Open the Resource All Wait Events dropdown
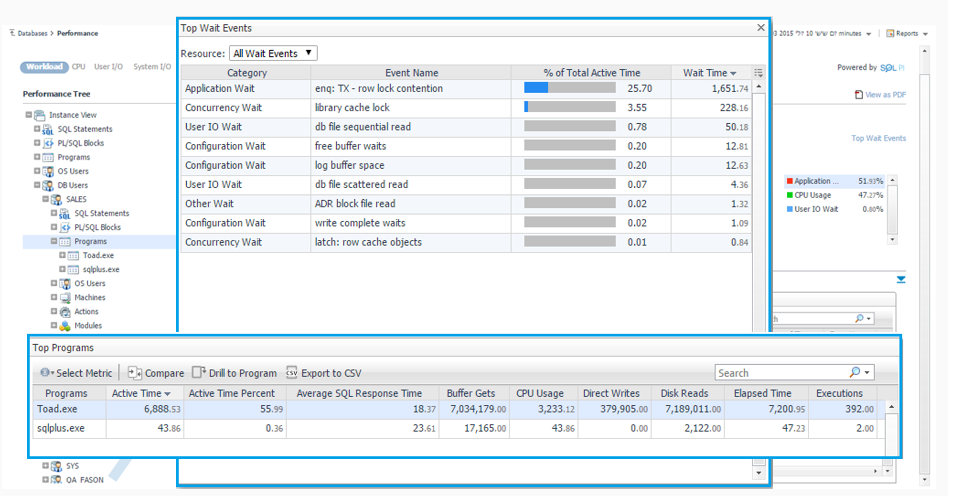This screenshot has height=496, width=956. 273,53
